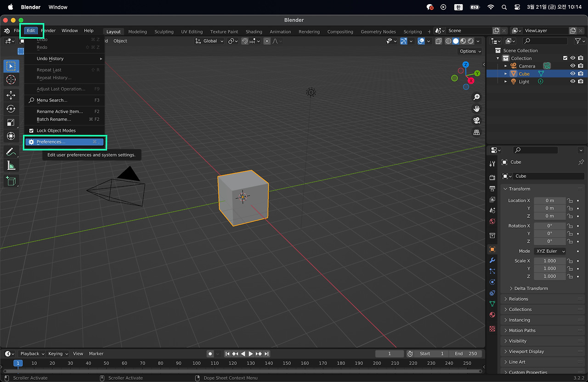This screenshot has width=588, height=382.
Task: Open the Global transform orientation dropdown
Action: (x=209, y=41)
